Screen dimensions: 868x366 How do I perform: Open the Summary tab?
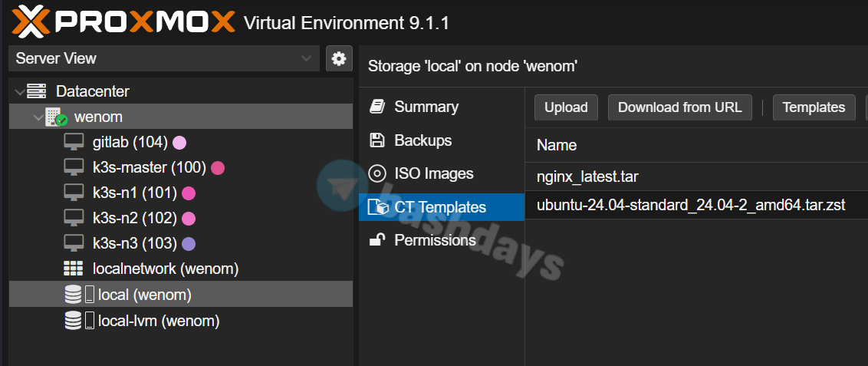426,107
